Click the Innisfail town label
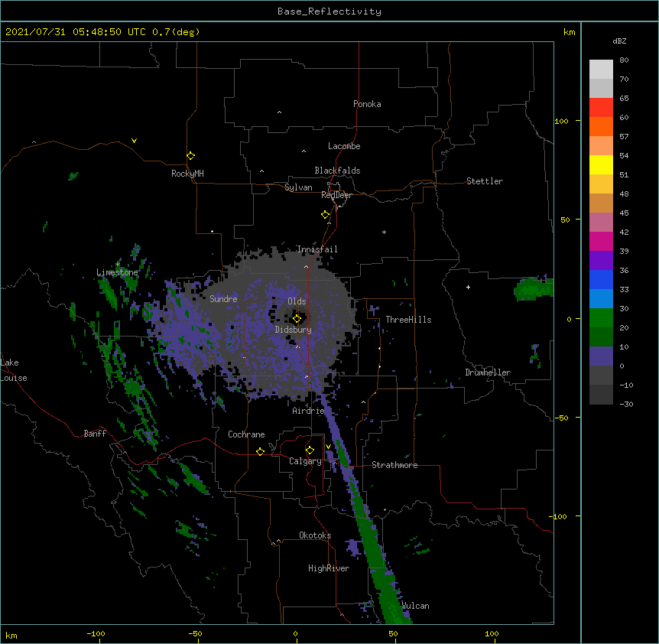Viewport: 659px width, 644px height. (317, 249)
